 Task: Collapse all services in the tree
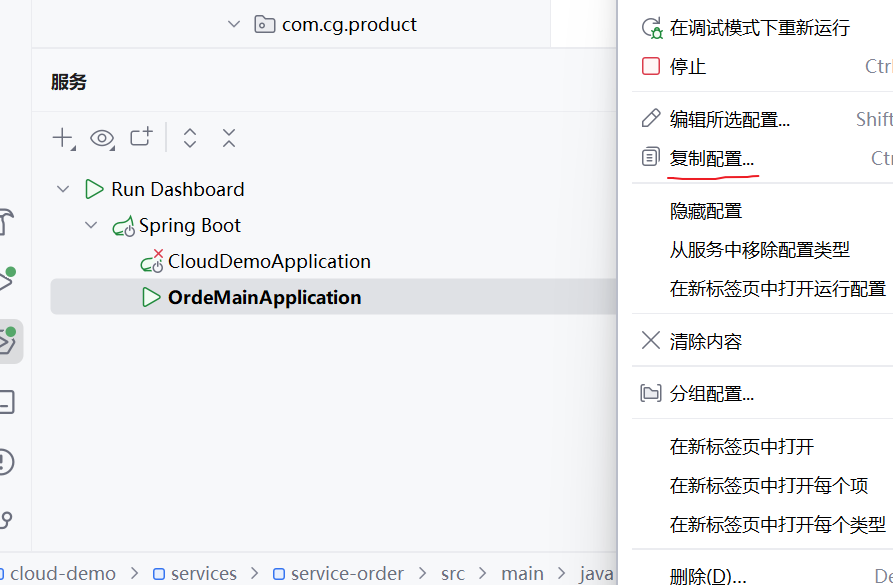(229, 138)
